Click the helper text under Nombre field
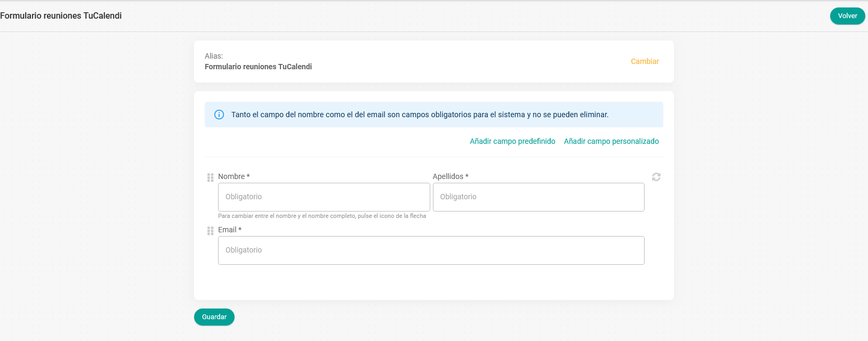This screenshot has height=341, width=868. coord(322,216)
